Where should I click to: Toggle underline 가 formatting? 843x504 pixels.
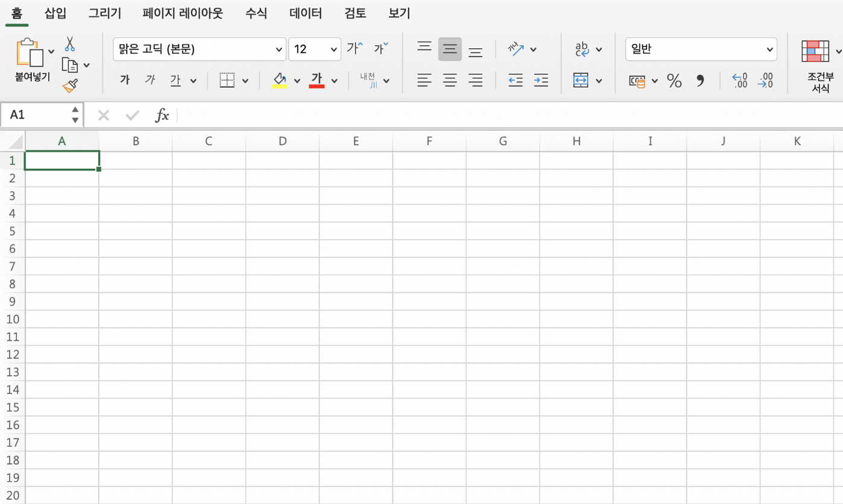point(175,80)
